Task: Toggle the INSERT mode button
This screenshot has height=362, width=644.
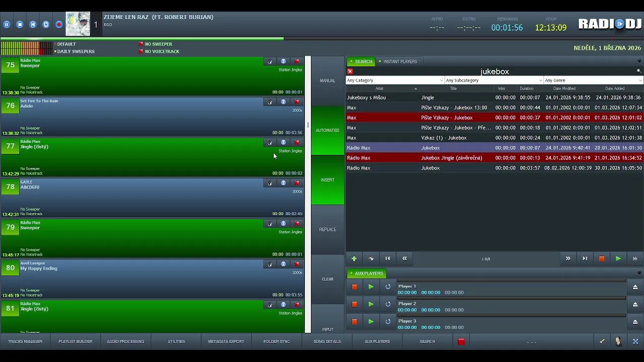Action: click(x=328, y=180)
